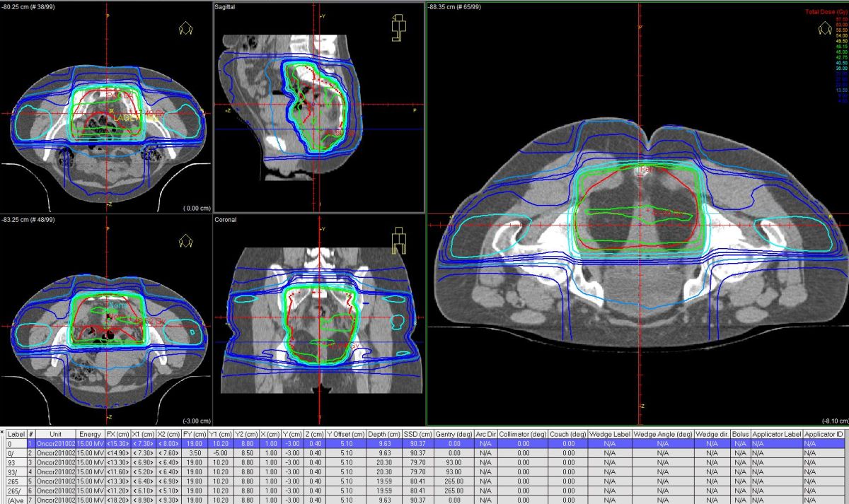Click orientation icon in large axial view

824,28
